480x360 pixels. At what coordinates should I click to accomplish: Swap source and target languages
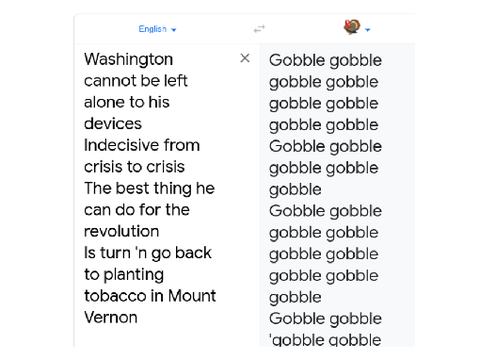tap(259, 29)
